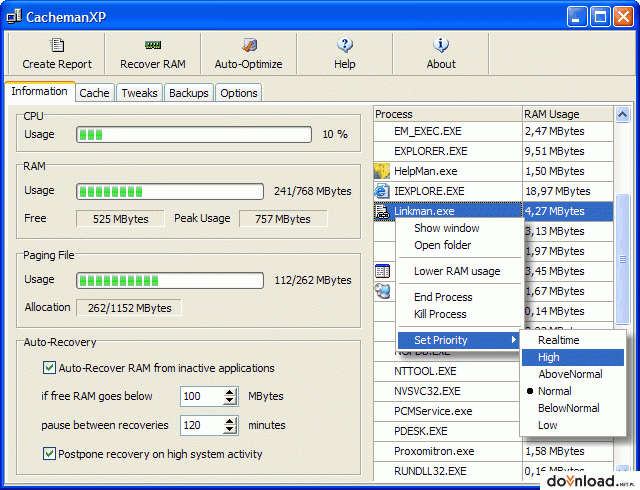The width and height of the screenshot is (640, 490).
Task: Increase pause between recoveries value
Action: tap(230, 421)
